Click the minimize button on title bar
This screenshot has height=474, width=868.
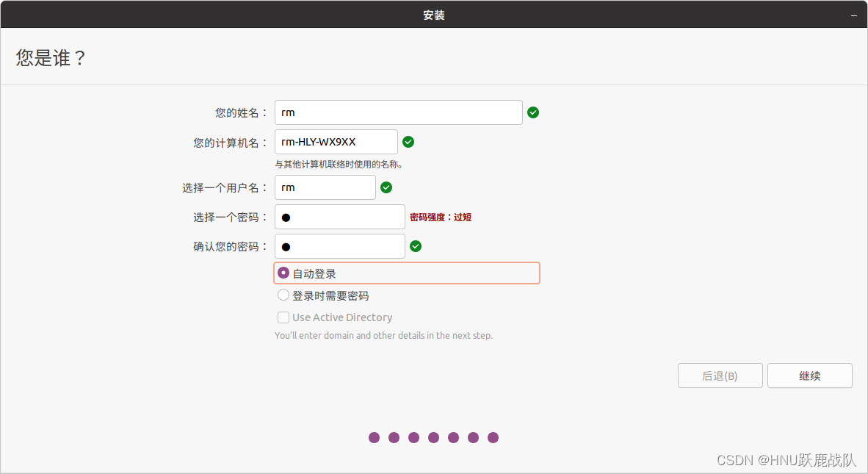(x=854, y=14)
